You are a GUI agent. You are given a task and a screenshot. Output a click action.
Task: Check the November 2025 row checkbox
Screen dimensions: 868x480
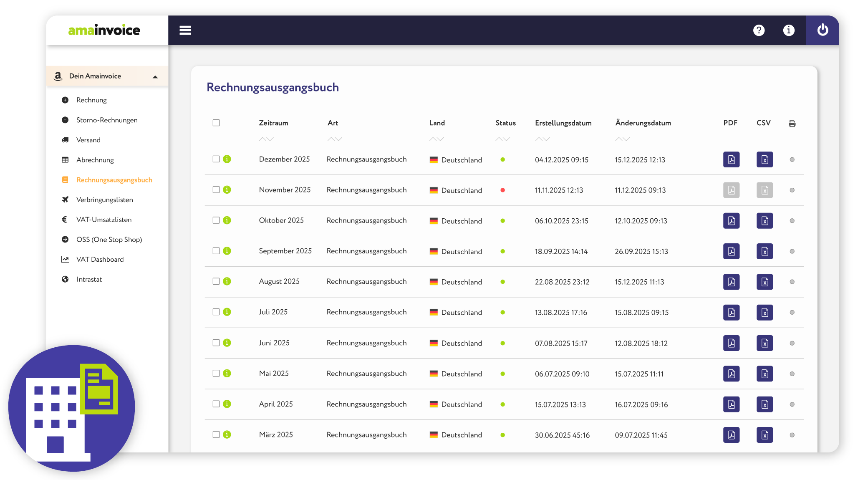216,189
